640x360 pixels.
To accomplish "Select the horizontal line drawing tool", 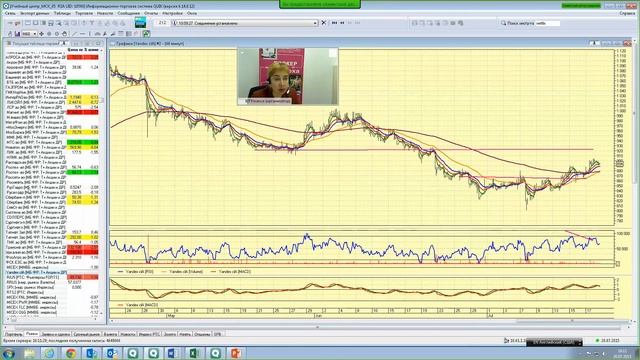I will click(x=82, y=34).
